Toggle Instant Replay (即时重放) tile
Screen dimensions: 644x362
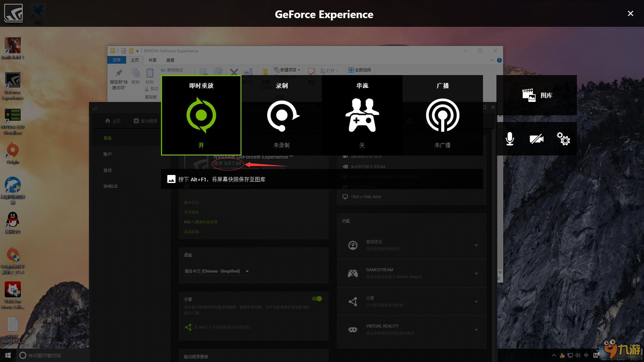(201, 115)
